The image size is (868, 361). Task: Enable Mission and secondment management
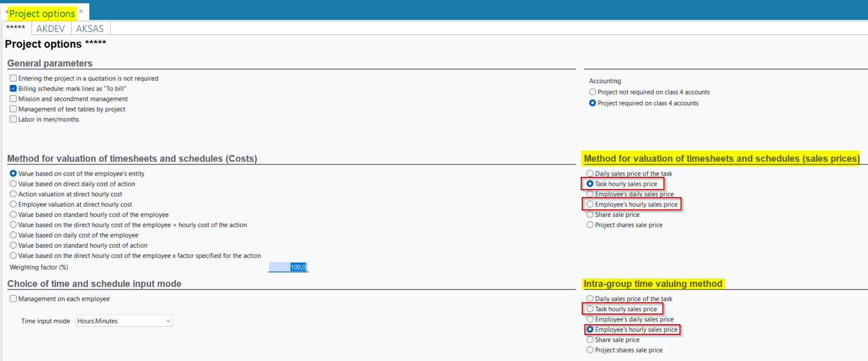[13, 99]
